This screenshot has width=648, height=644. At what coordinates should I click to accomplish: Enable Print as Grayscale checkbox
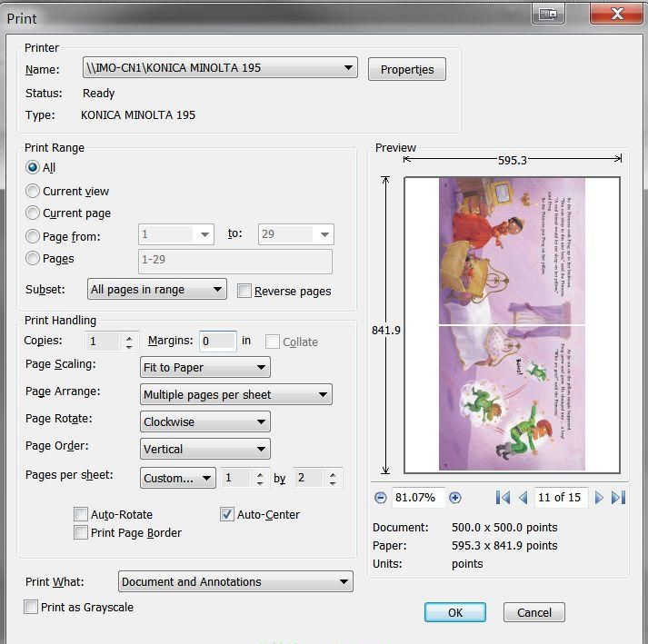(x=31, y=608)
